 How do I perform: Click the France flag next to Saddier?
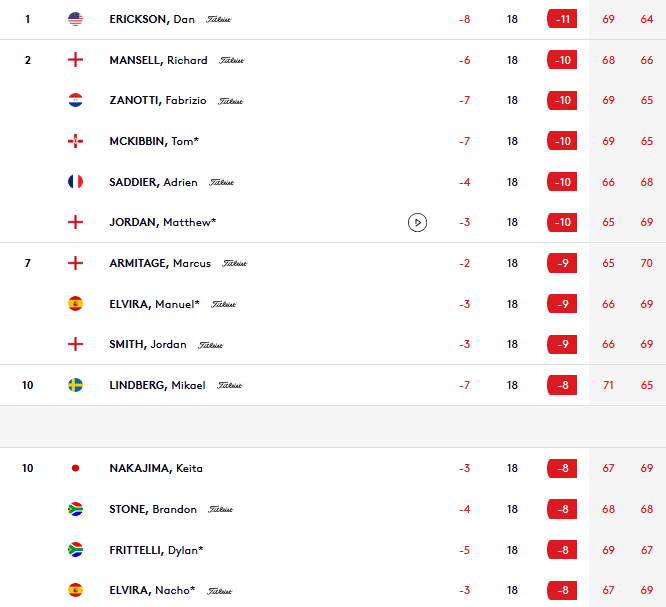(x=75, y=182)
